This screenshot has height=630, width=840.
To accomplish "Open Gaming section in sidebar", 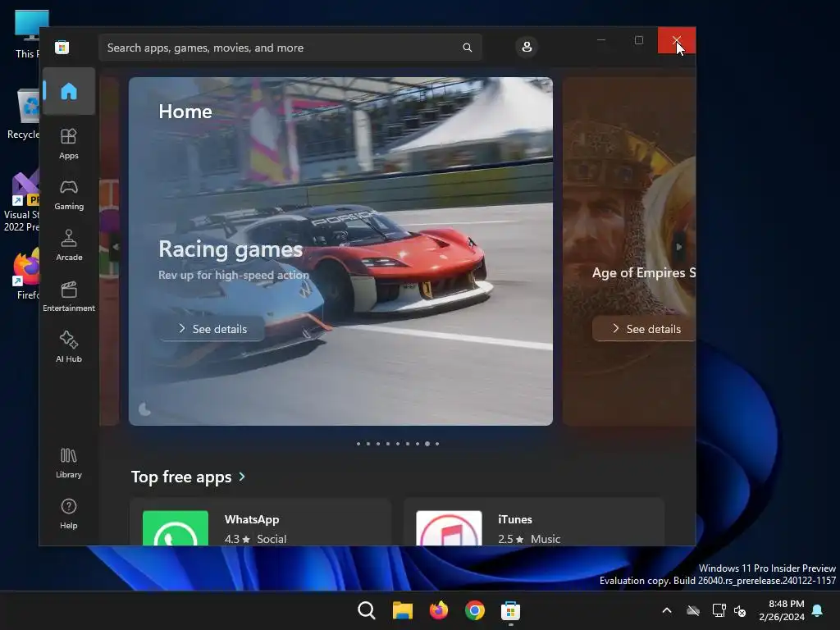I will [69, 195].
